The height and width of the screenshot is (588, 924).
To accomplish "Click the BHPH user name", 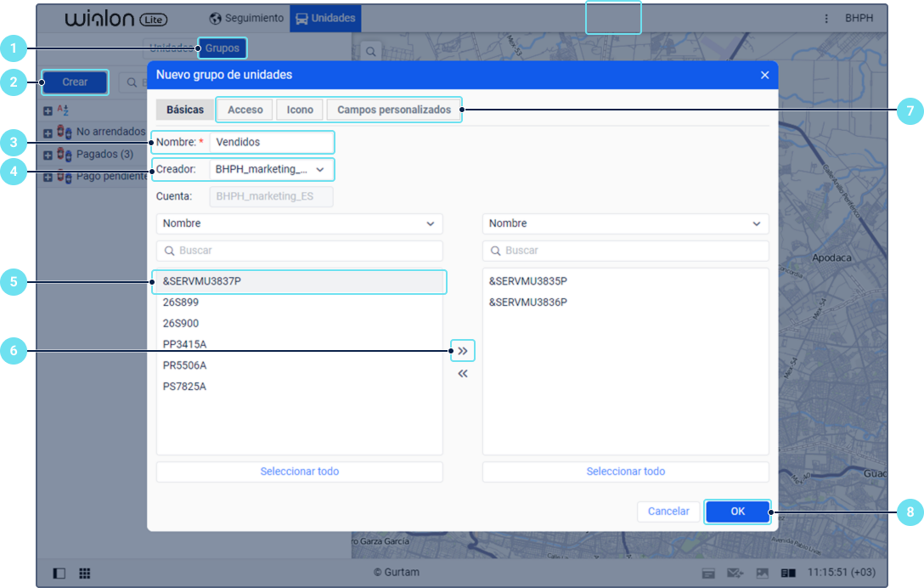I will (859, 19).
